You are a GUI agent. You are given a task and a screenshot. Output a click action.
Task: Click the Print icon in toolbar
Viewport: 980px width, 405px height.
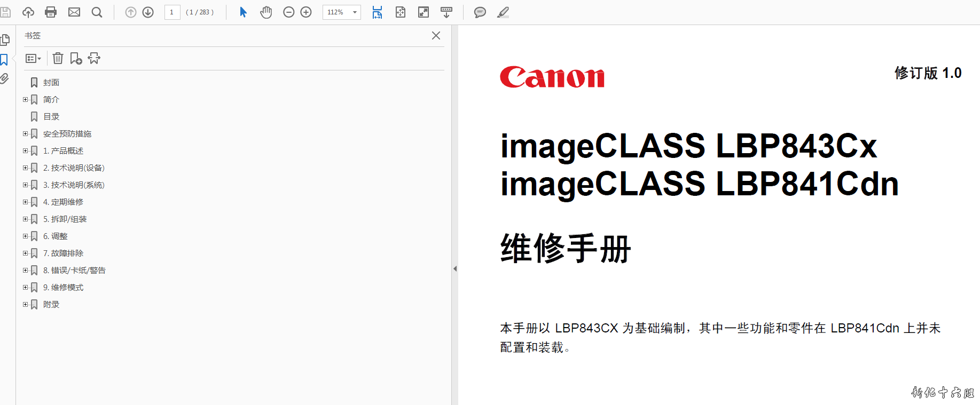click(x=51, y=12)
